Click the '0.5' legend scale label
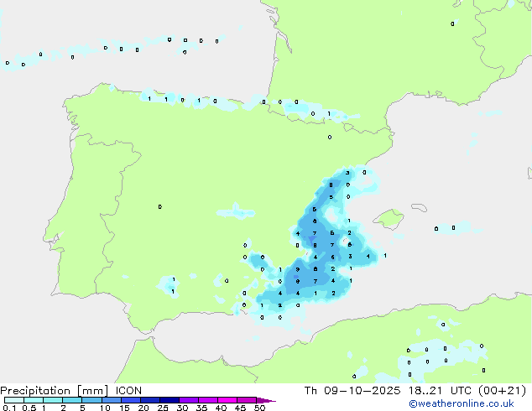This screenshot has height=411, width=532. (29, 408)
